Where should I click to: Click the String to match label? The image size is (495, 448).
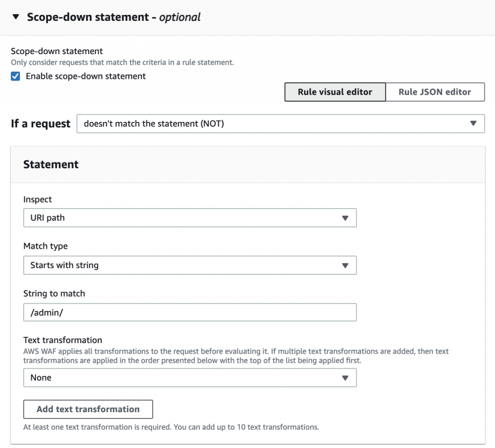point(54,294)
